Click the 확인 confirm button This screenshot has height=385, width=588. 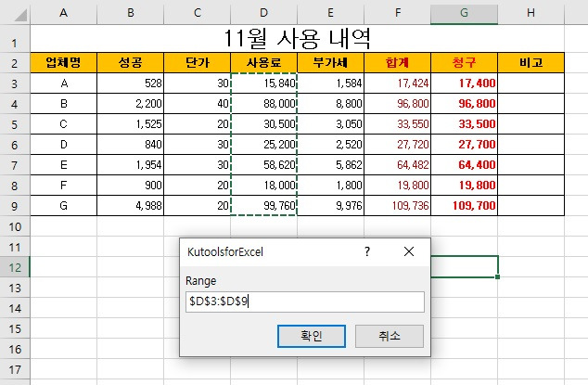[312, 336]
